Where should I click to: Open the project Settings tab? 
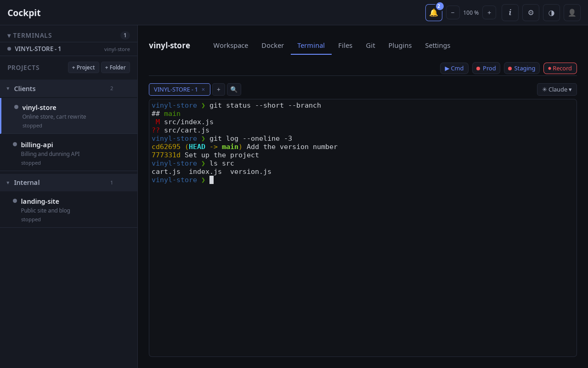click(x=438, y=46)
